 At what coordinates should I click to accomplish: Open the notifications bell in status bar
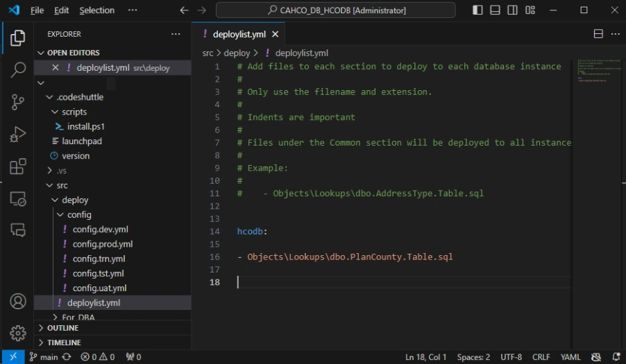click(616, 357)
